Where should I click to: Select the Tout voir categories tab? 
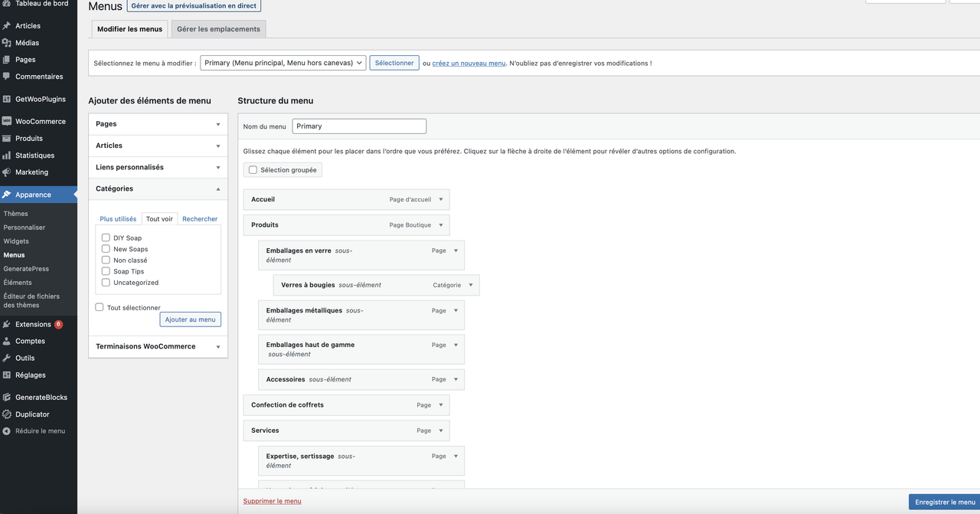coord(159,219)
